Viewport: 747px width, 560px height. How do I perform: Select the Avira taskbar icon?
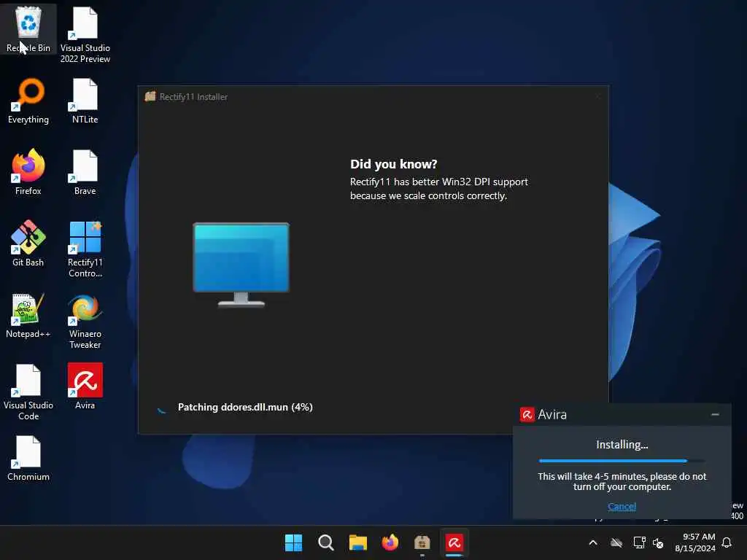[454, 542]
